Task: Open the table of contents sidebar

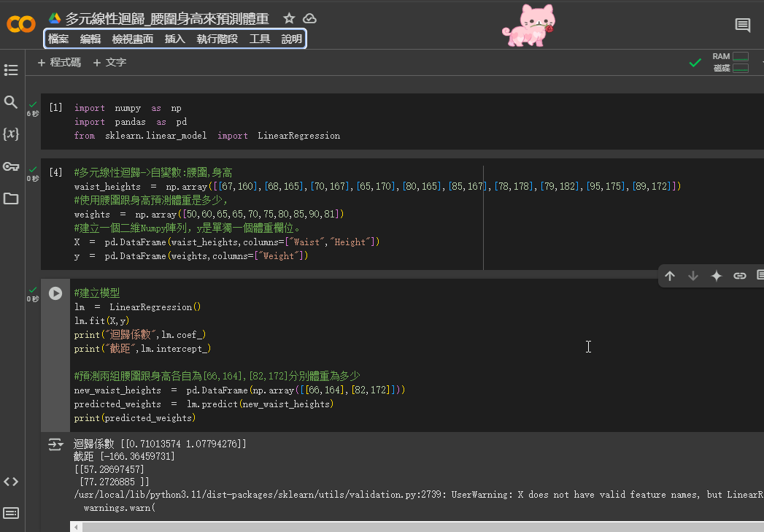Action: click(11, 70)
